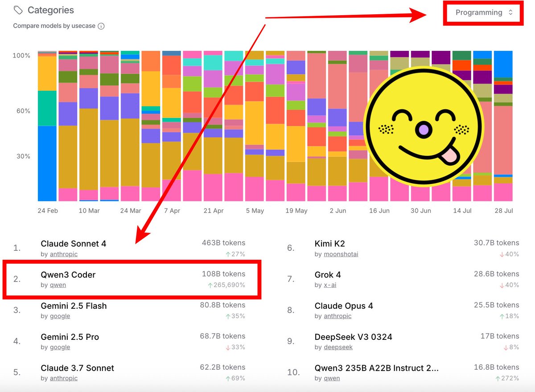Open the Claude Opus 4 model entry

344,306
